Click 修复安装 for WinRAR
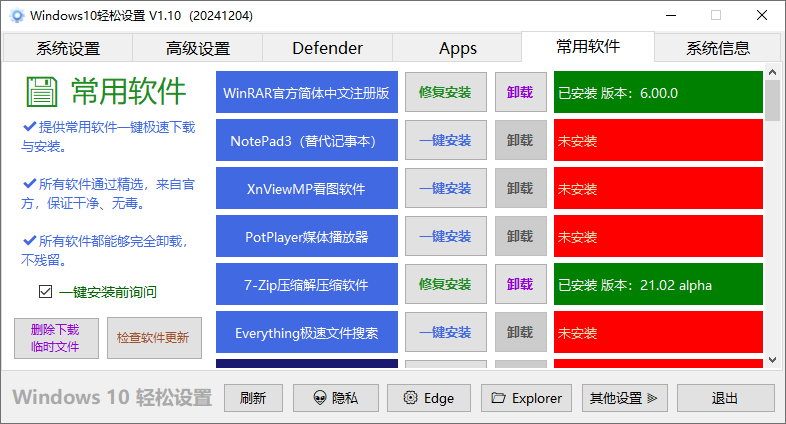 coord(446,92)
